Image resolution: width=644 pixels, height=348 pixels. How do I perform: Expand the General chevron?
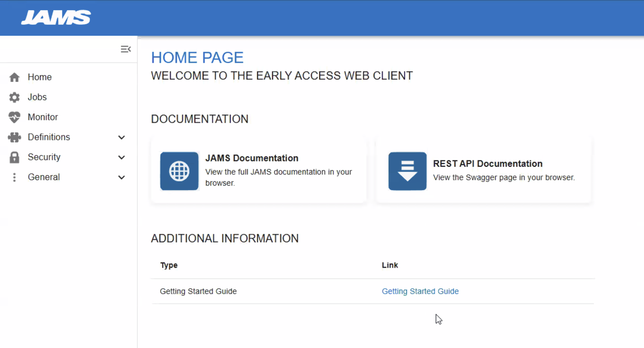click(x=122, y=177)
